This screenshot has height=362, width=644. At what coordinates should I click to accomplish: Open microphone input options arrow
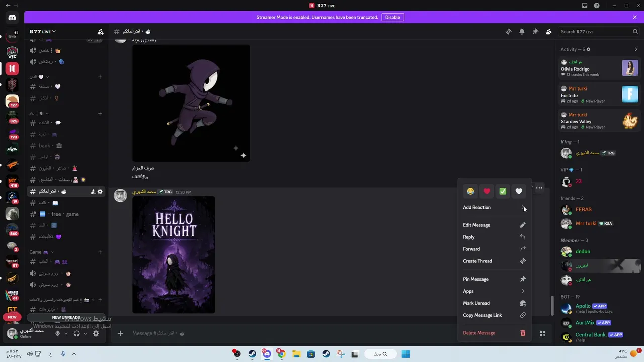click(65, 333)
